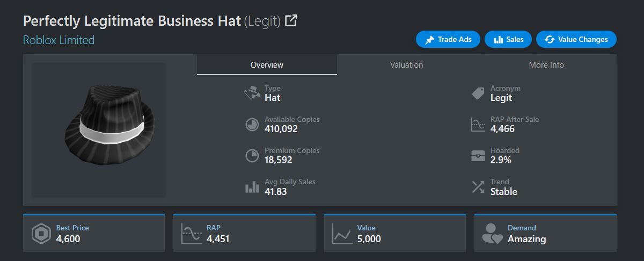Click the Trend value Stable

click(x=504, y=191)
